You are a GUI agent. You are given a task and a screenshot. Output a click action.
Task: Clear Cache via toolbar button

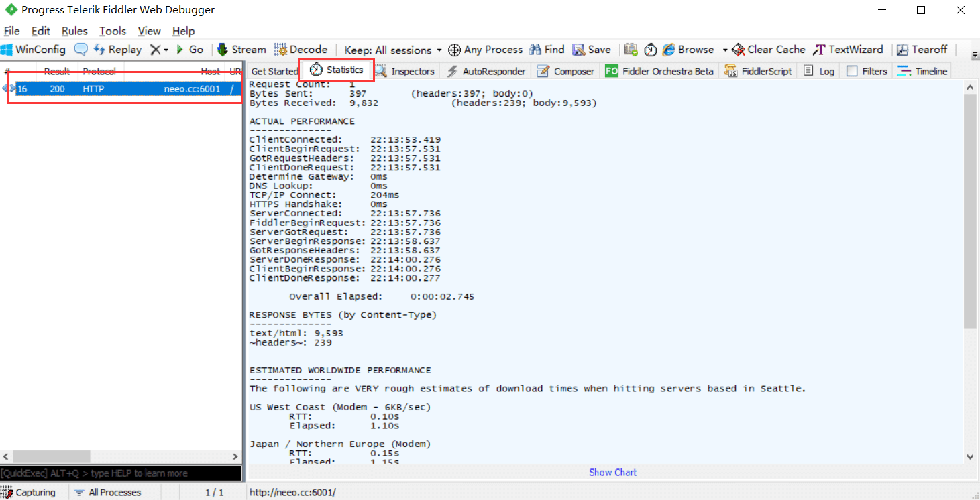[769, 50]
